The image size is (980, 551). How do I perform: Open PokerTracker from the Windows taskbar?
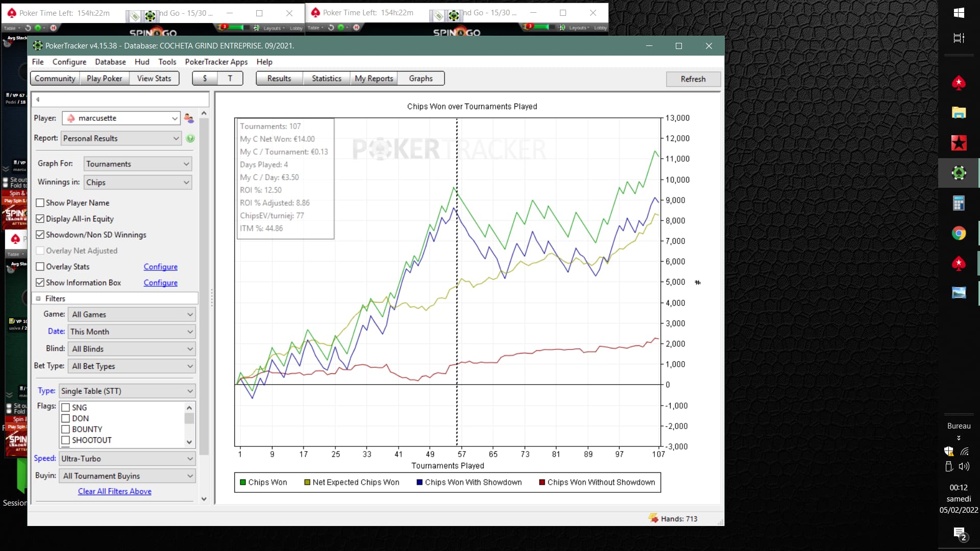click(x=959, y=173)
